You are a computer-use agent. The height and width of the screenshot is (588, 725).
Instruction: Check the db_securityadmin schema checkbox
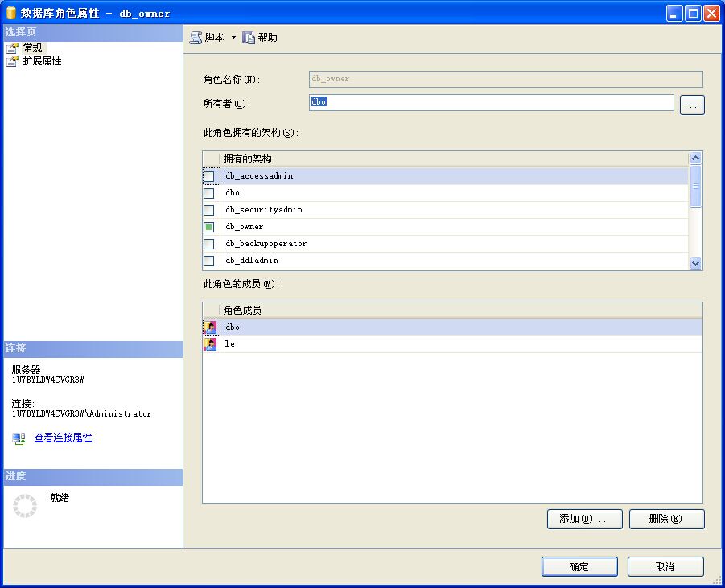(x=209, y=210)
